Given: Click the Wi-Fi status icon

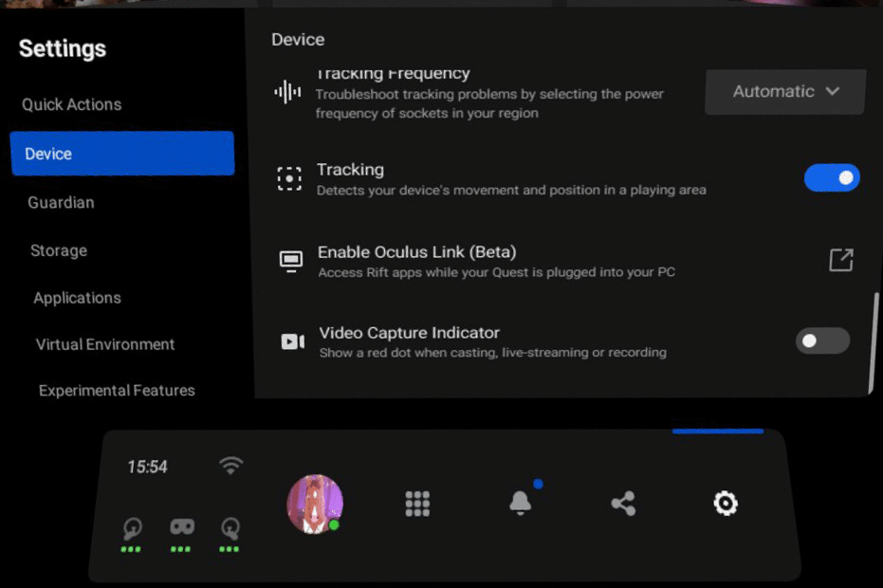Looking at the screenshot, I should 230,466.
